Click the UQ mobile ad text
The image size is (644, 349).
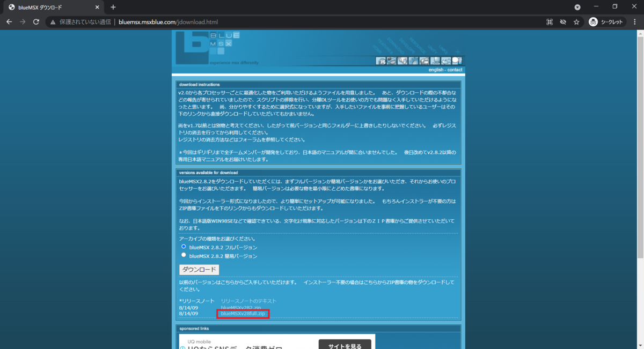click(198, 341)
